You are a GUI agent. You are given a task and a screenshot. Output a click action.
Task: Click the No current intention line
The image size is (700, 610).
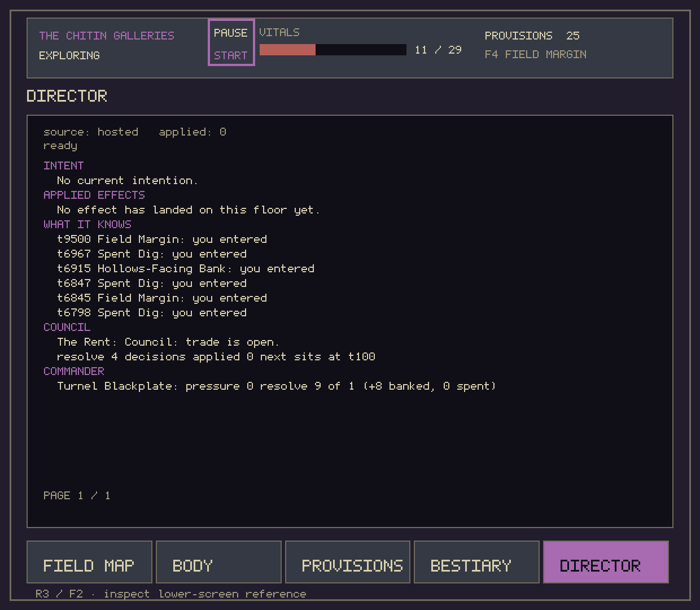tap(128, 180)
